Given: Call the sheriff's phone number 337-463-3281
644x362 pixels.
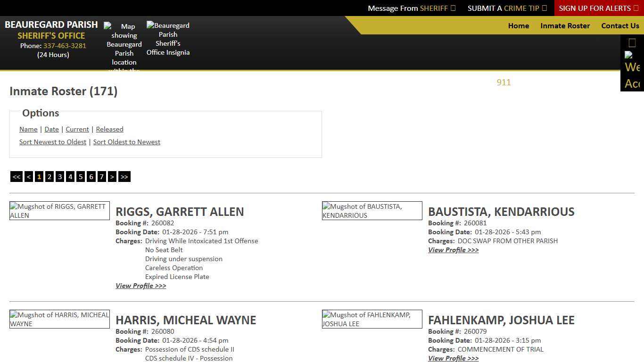Looking at the screenshot, I should pyautogui.click(x=65, y=46).
